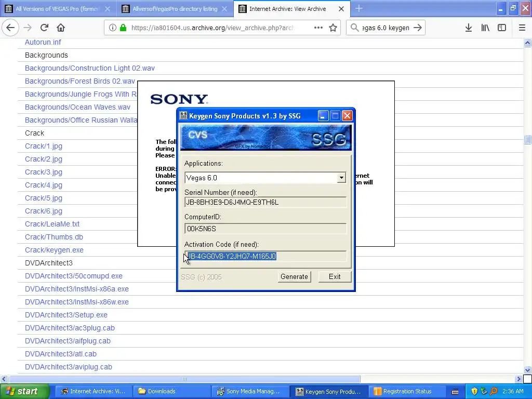Open Autorun.inf link

[43, 42]
